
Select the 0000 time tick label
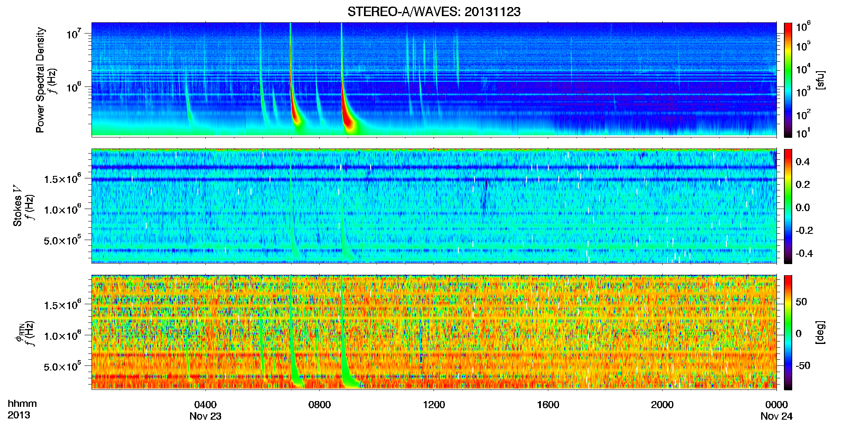776,405
